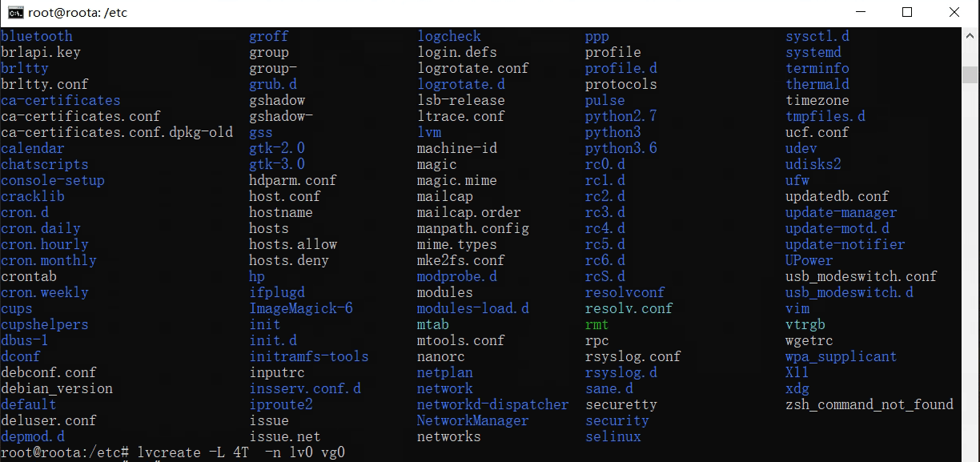Click the ca-certificates.conf.dpkg-old file name
This screenshot has width=980, height=462.
117,132
